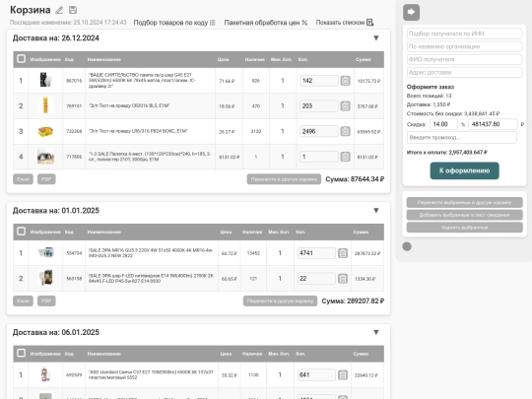Open Пакетная обработка цен
Viewport: 532px width, 399px height.
pos(266,23)
